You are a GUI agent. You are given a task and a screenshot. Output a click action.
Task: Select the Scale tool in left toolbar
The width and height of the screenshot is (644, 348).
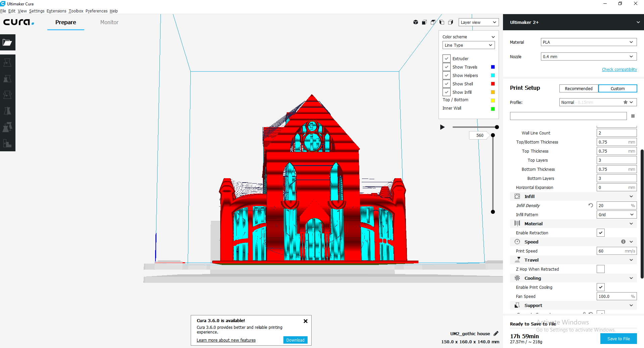coord(7,79)
